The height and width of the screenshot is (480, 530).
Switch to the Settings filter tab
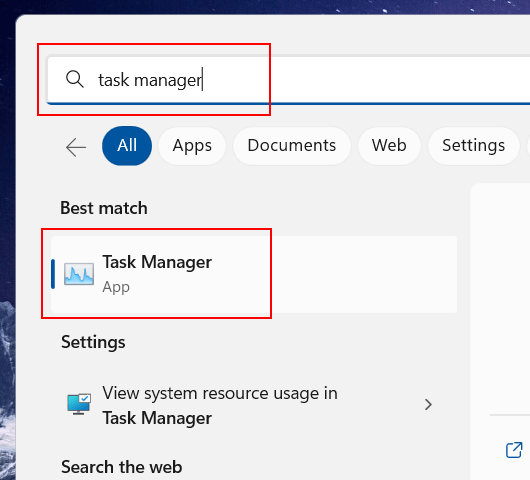(x=474, y=146)
